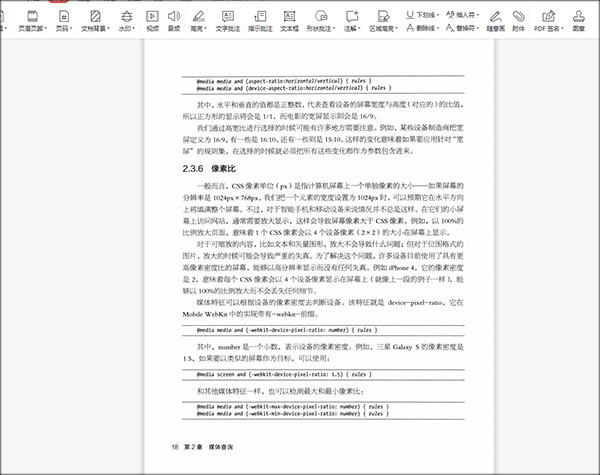Click the PDF 签名 signature icon
Image resolution: width=600 pixels, height=475 pixels.
click(x=548, y=16)
